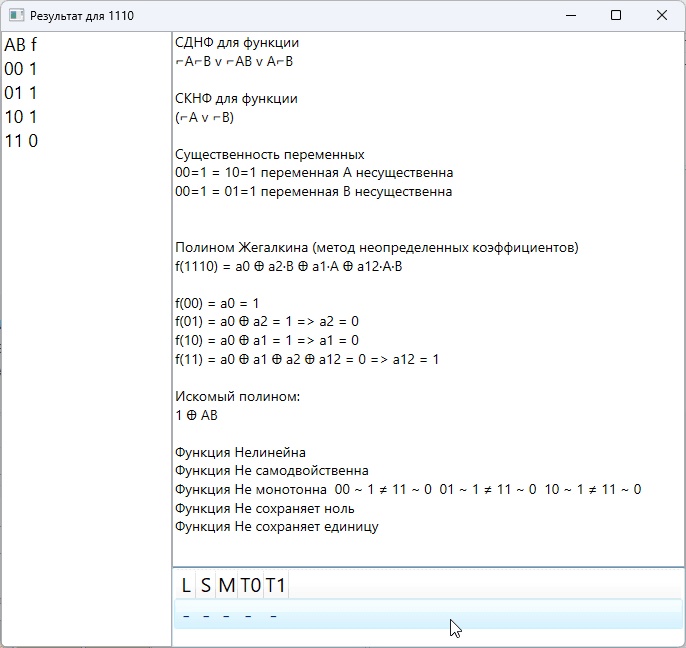Click the application icon in the title bar

[x=16, y=16]
